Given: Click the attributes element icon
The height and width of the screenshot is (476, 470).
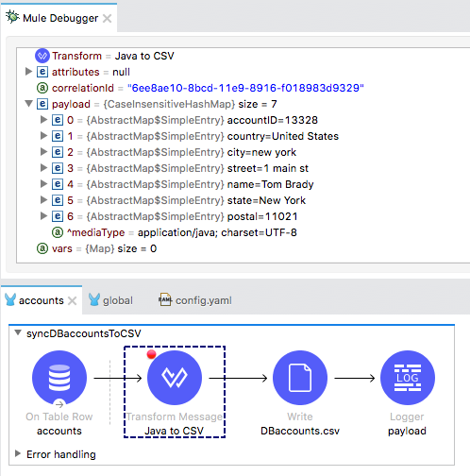Looking at the screenshot, I should tap(42, 72).
